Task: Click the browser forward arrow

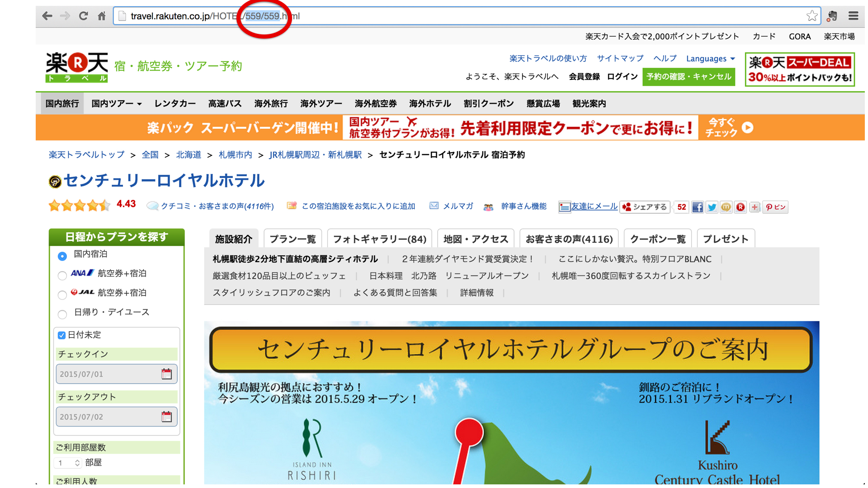Action: 65,16
